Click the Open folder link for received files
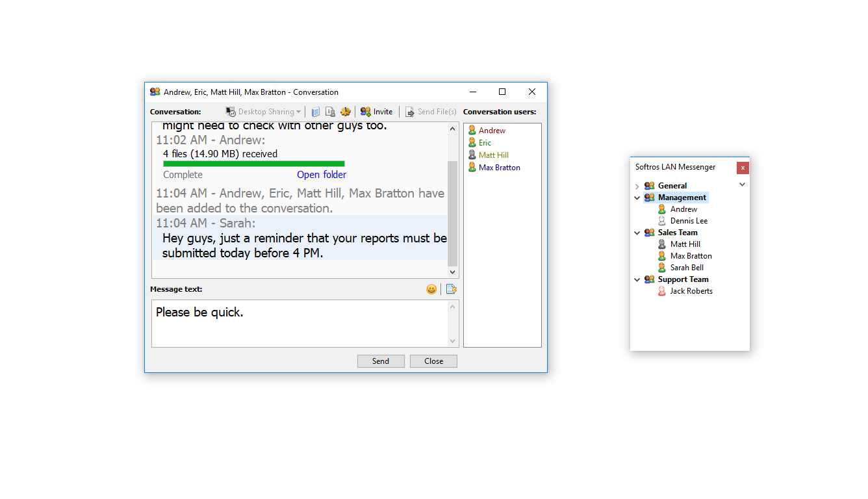Screen dimensions: 868x499 pos(322,175)
